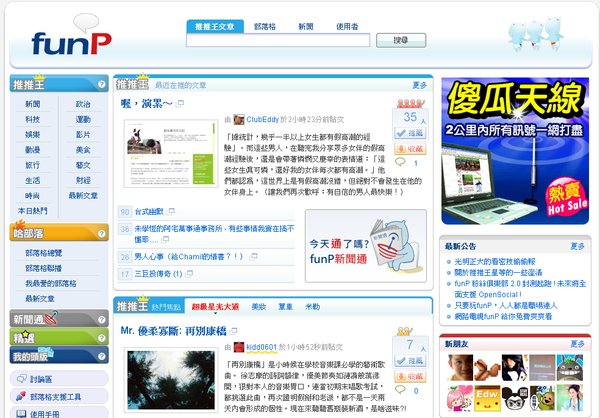This screenshot has width=600, height=418.
Task: Open help icon on 我的頭版 sidebar header
Action: (x=101, y=356)
